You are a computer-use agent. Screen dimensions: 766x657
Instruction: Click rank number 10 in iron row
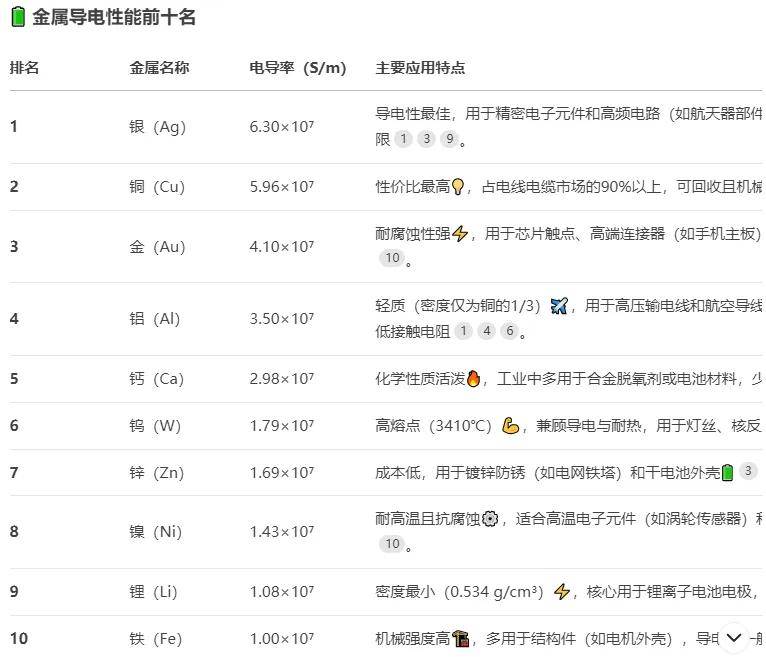[x=19, y=638]
